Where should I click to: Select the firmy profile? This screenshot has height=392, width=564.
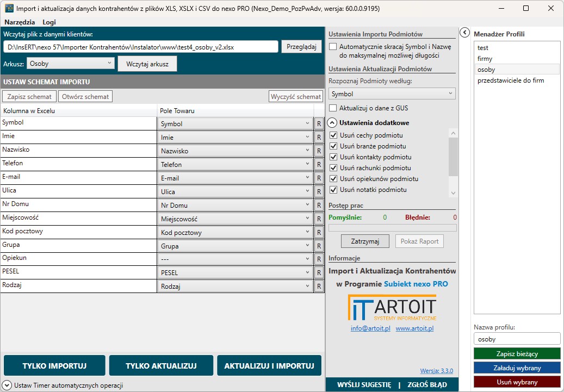pyautogui.click(x=517, y=59)
